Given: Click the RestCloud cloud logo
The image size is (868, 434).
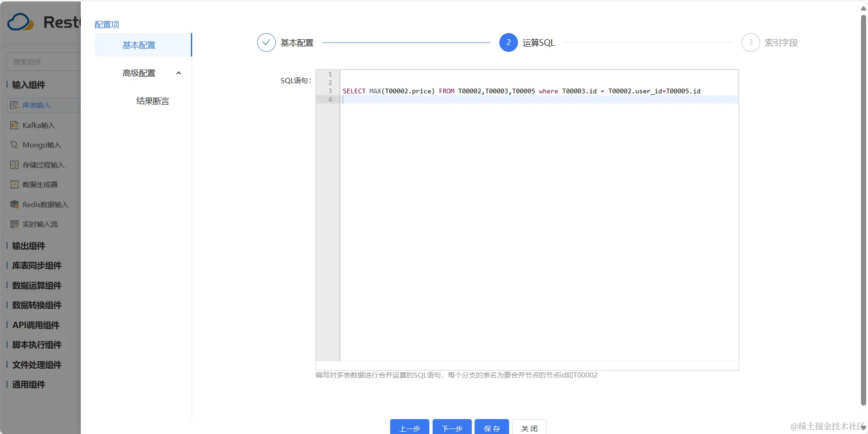Looking at the screenshot, I should (x=21, y=22).
